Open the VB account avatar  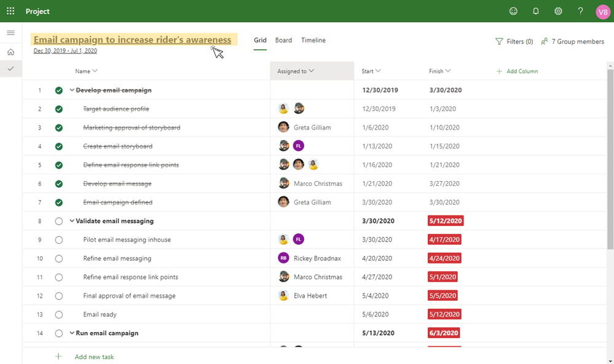pos(603,12)
